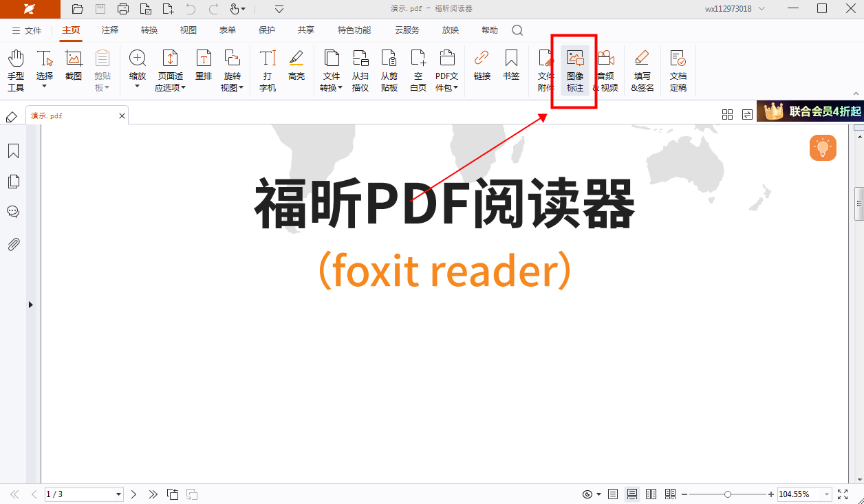The width and height of the screenshot is (864, 504).
Task: Open the 空白页 blank page tool
Action: point(418,67)
